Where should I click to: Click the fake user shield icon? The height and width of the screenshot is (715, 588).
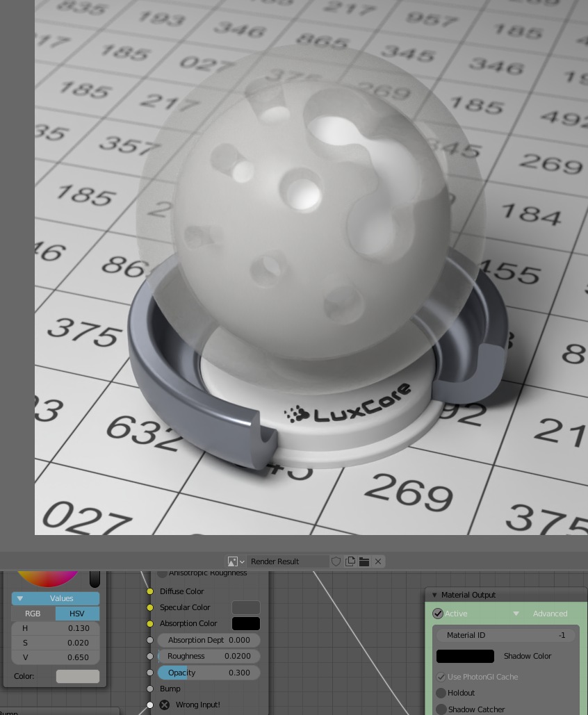coord(336,561)
